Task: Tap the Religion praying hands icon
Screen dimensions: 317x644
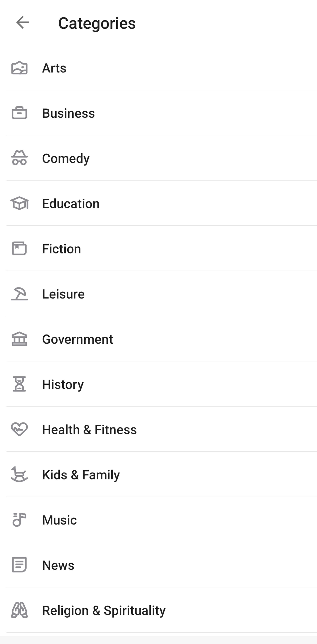Action: [19, 610]
